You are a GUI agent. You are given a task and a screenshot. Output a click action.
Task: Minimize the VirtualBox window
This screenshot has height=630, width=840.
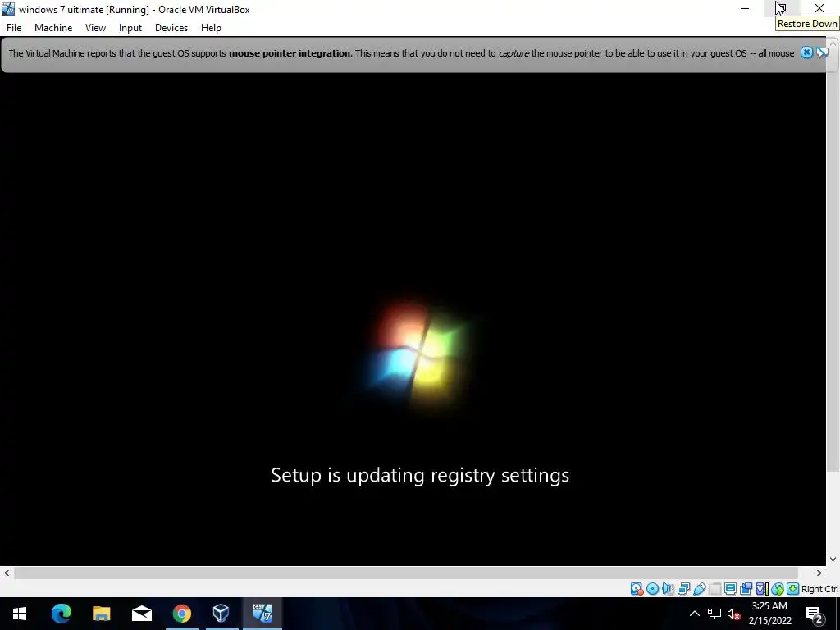click(745, 8)
